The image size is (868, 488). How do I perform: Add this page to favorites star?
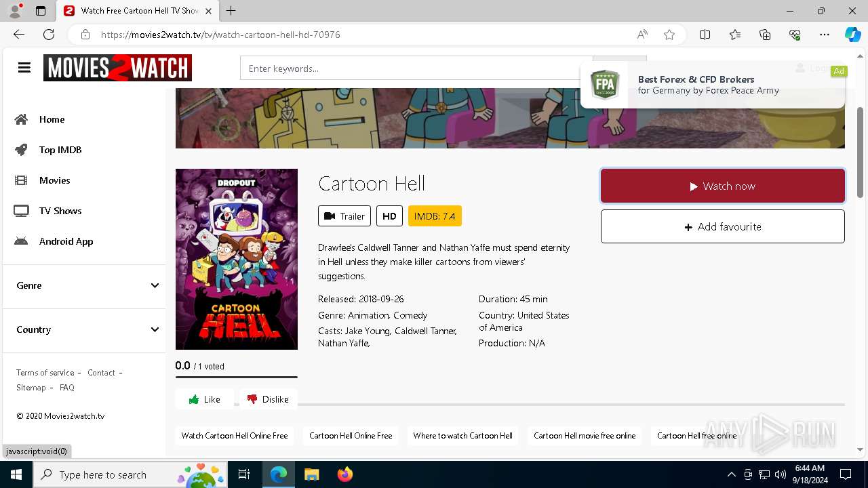click(x=669, y=35)
